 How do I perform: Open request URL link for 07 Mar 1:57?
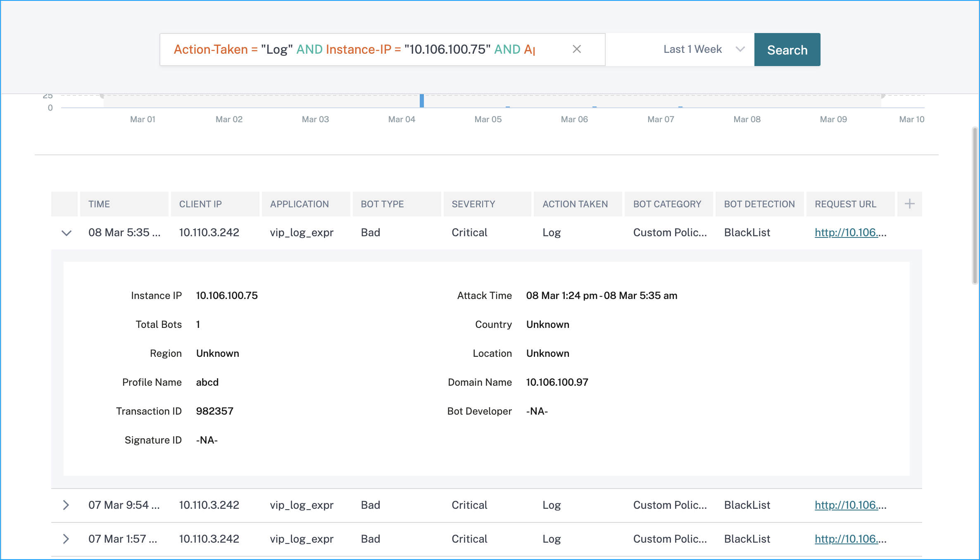click(850, 539)
